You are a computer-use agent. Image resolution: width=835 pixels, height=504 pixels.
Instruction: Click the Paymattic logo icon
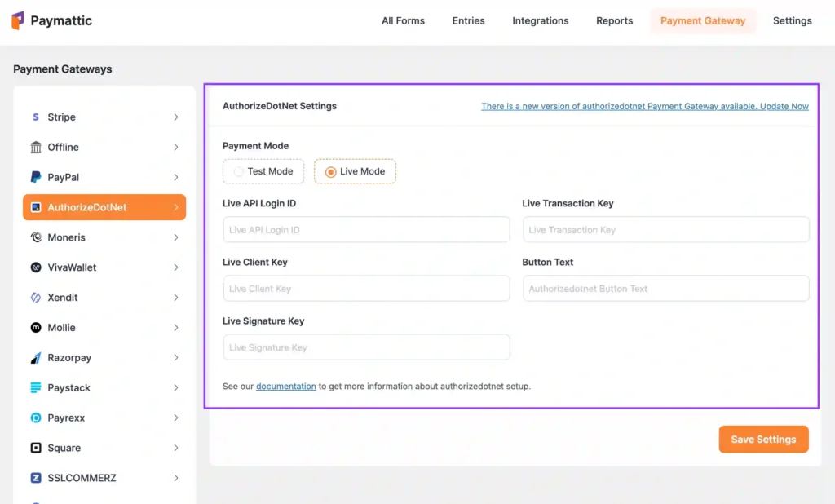pyautogui.click(x=18, y=20)
